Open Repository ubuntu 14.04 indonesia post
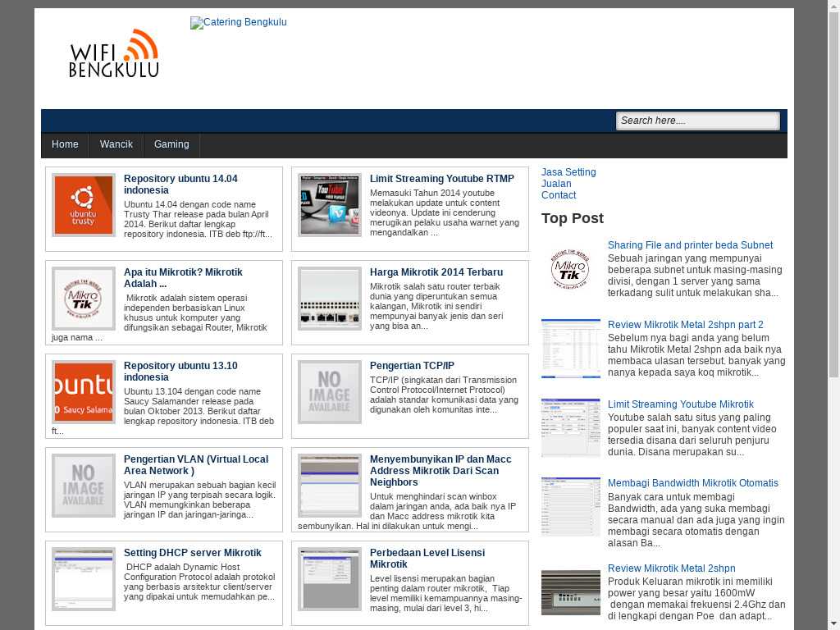This screenshot has height=630, width=840. pos(180,185)
